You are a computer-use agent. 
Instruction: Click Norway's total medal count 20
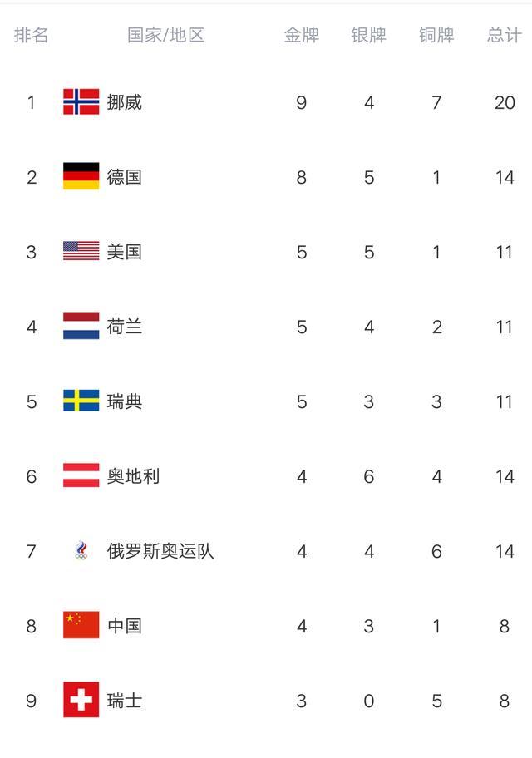click(x=505, y=102)
